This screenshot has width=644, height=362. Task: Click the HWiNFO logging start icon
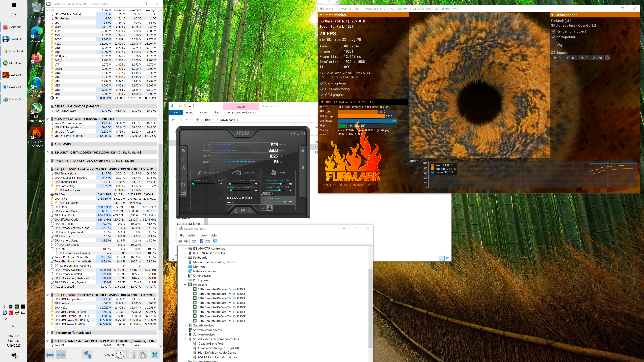132,355
